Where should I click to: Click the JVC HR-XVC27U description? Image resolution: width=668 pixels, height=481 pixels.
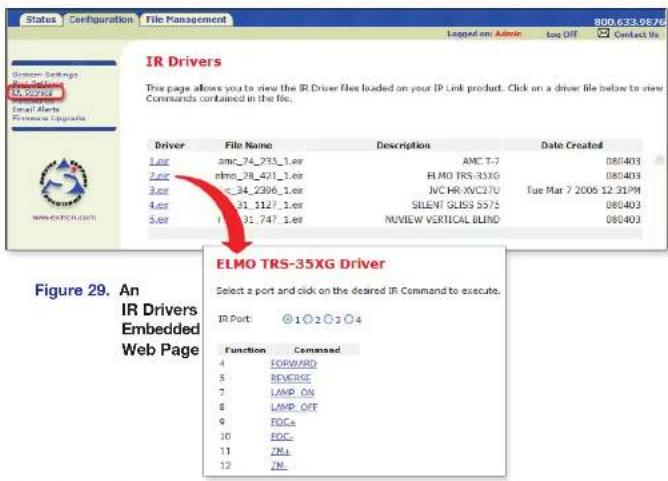click(x=464, y=190)
